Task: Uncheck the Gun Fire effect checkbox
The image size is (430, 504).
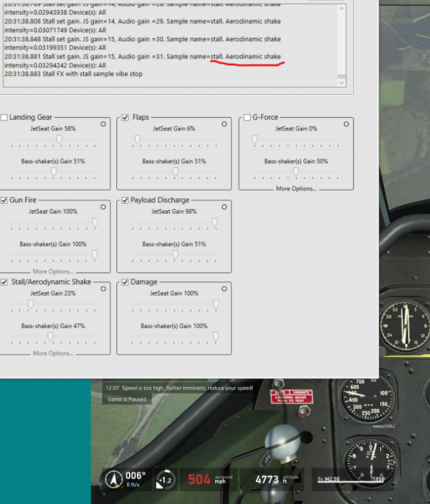Action: click(4, 200)
